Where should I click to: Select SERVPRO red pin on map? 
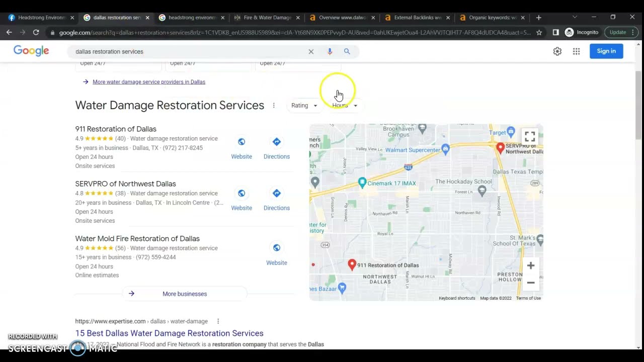pos(500,148)
